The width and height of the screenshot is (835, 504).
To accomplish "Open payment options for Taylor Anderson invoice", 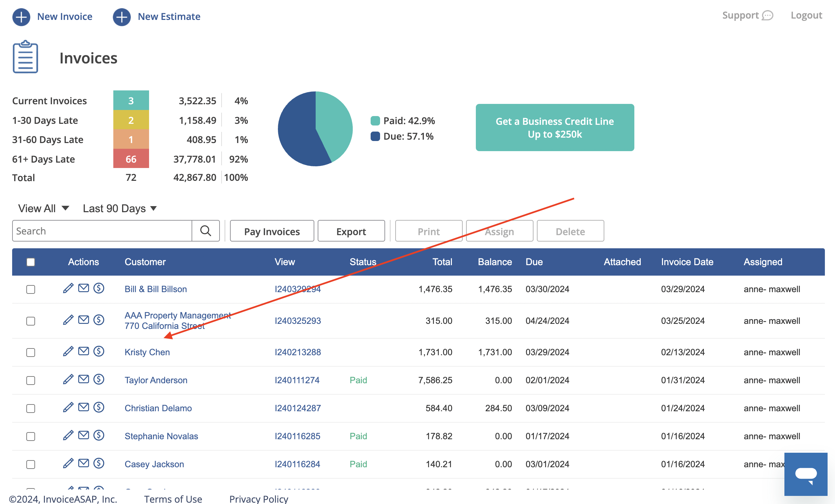I will [x=99, y=380].
